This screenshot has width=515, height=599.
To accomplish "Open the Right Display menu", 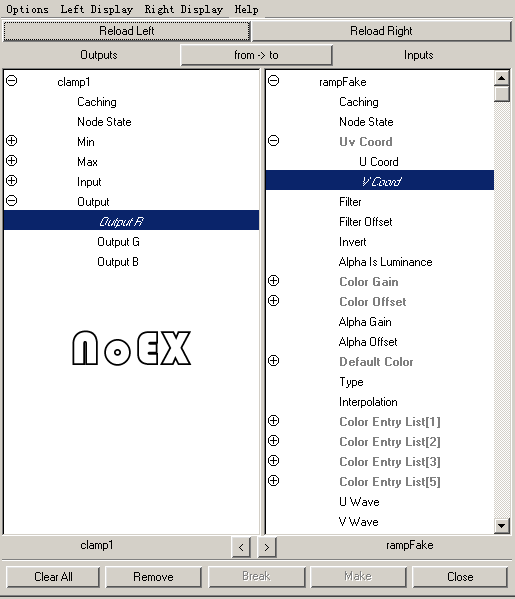I will (184, 9).
